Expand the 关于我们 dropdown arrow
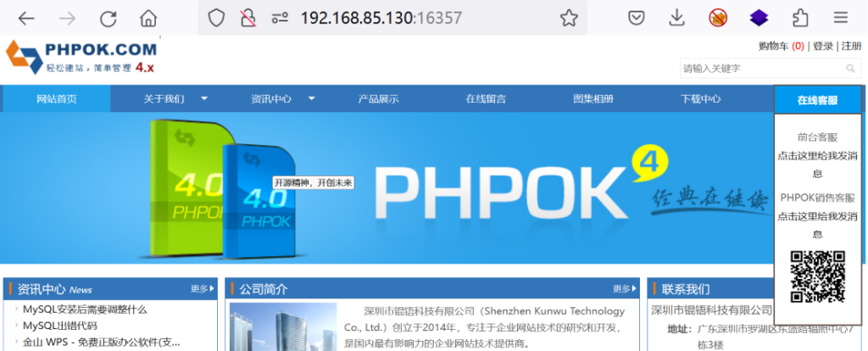This screenshot has height=351, width=868. point(204,98)
